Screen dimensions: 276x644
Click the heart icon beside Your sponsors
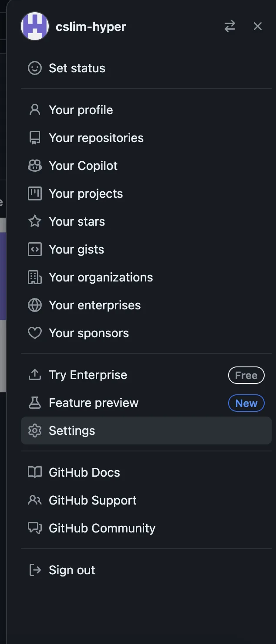pyautogui.click(x=35, y=333)
